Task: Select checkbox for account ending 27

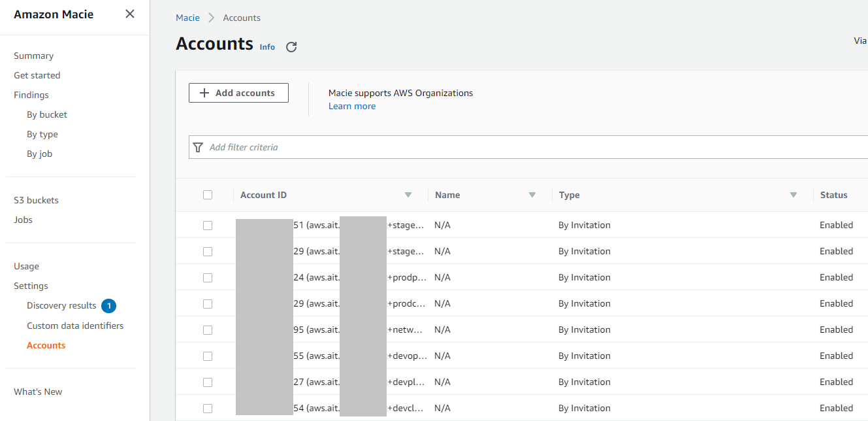Action: 208,382
